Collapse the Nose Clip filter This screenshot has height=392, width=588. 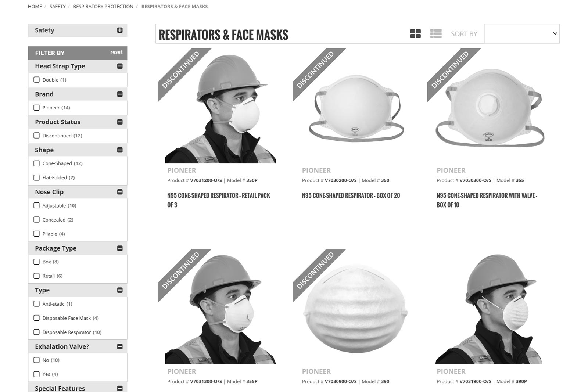tap(120, 192)
